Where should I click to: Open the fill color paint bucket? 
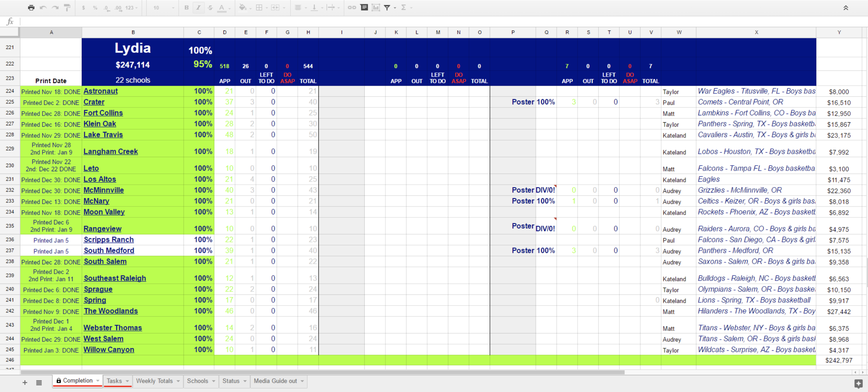pos(243,7)
